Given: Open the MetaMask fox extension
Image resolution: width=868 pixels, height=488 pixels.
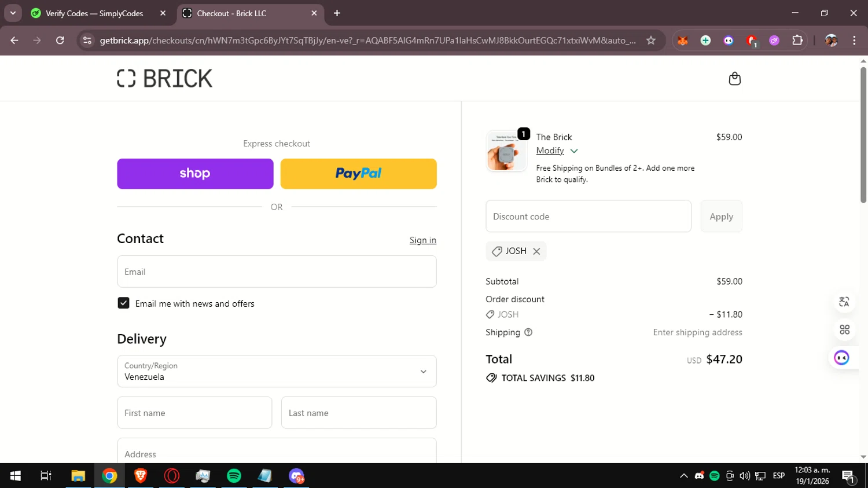Looking at the screenshot, I should point(683,41).
